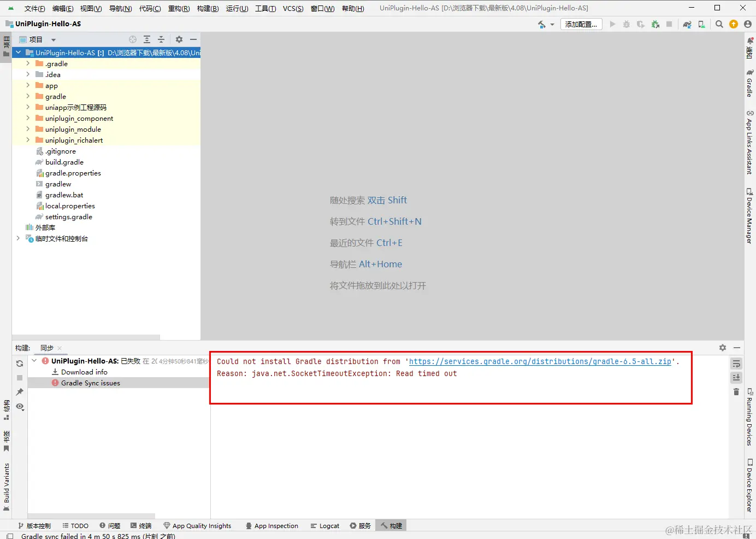Select Gradle Sync issues entry

(91, 383)
